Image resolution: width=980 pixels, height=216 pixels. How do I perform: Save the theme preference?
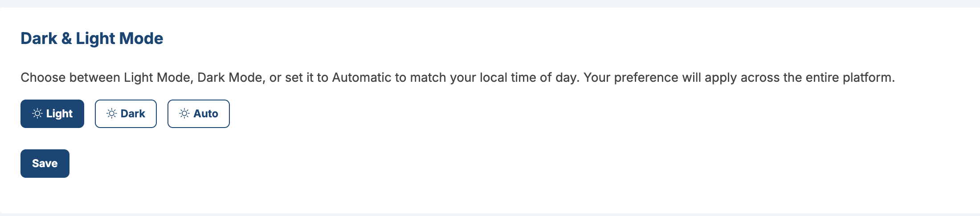[45, 164]
